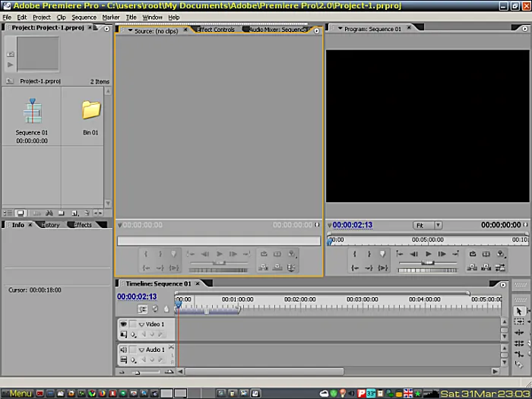The height and width of the screenshot is (399, 532).
Task: Select the Track Select tool
Action: [x=519, y=321]
